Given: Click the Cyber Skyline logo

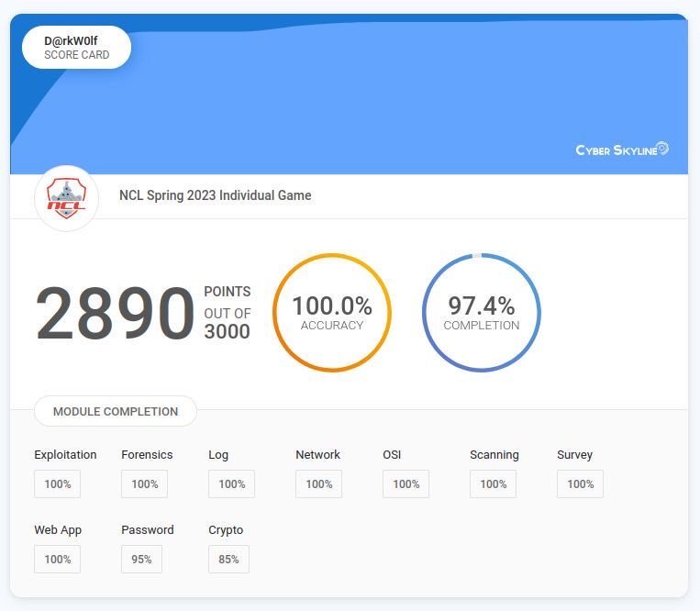Looking at the screenshot, I should 622,150.
